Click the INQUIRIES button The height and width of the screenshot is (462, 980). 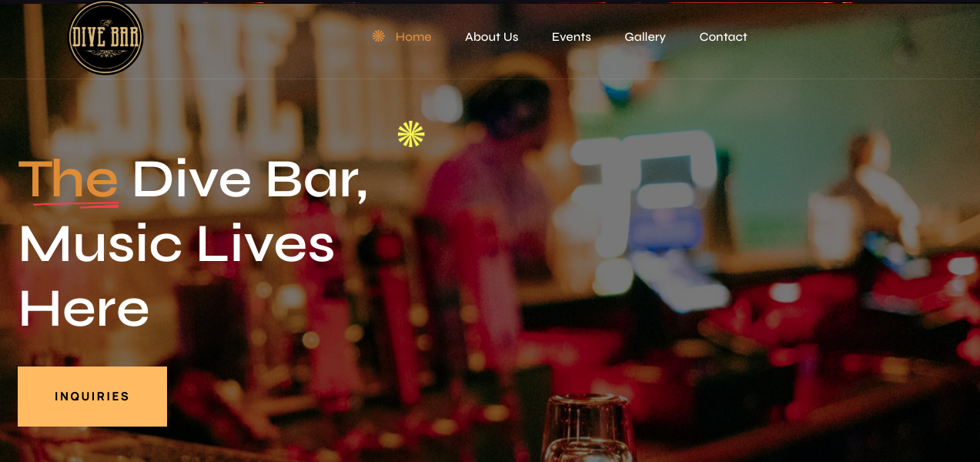(x=92, y=397)
